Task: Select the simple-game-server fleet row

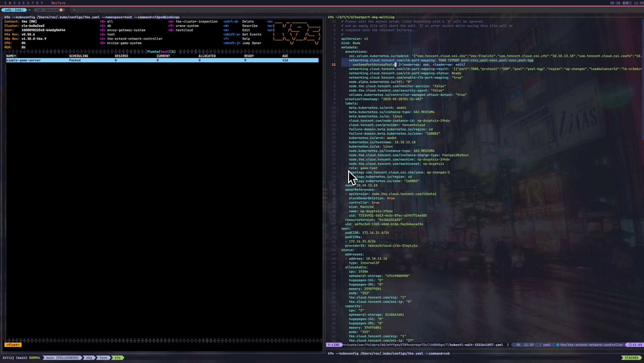Action: point(24,60)
